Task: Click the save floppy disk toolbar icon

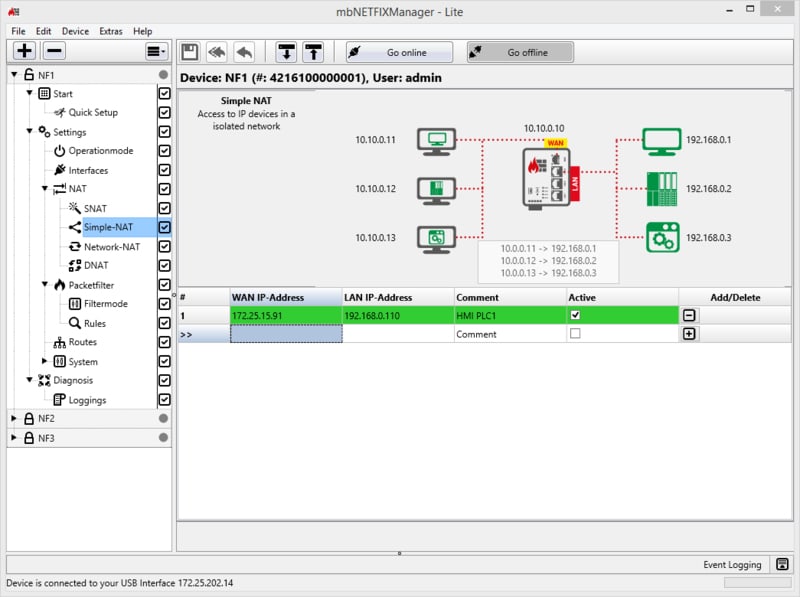Action: pyautogui.click(x=190, y=52)
